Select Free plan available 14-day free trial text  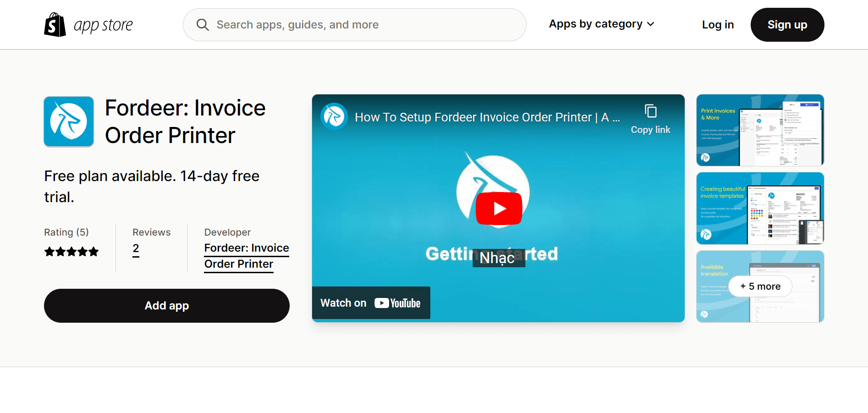pyautogui.click(x=152, y=187)
